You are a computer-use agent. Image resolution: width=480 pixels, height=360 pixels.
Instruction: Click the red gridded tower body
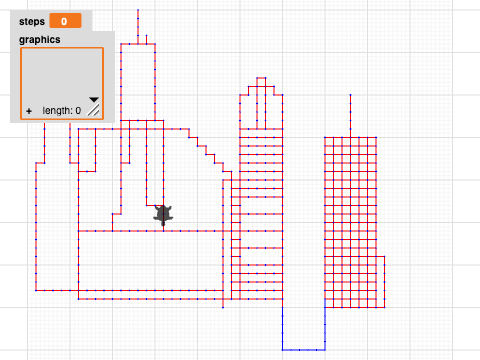click(350, 222)
